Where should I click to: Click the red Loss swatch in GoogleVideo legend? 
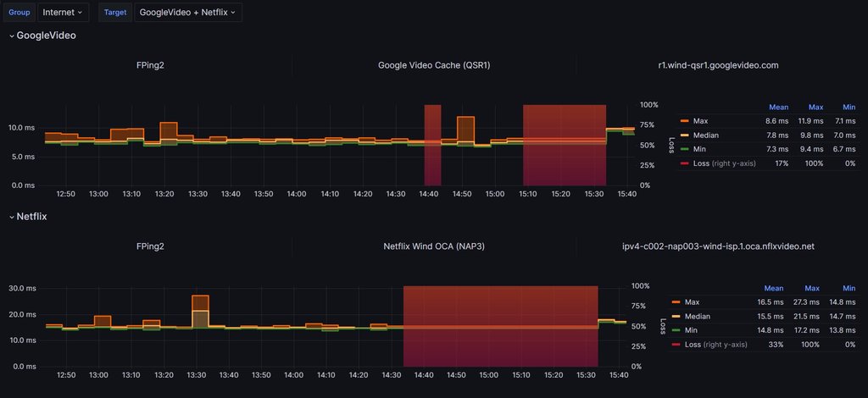pyautogui.click(x=684, y=163)
